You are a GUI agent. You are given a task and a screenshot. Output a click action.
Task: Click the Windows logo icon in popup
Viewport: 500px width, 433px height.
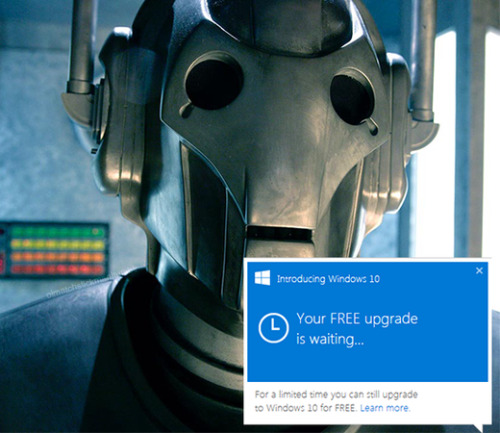tap(262, 278)
